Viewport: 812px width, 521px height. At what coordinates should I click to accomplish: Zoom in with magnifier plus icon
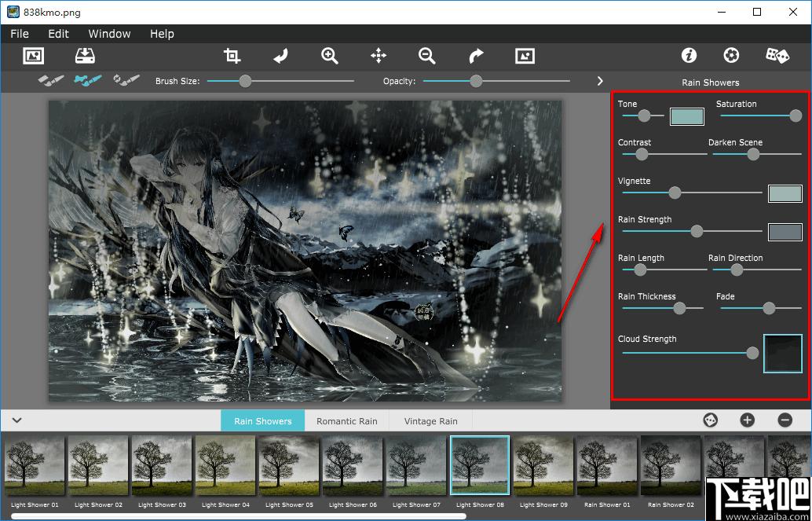pos(329,56)
